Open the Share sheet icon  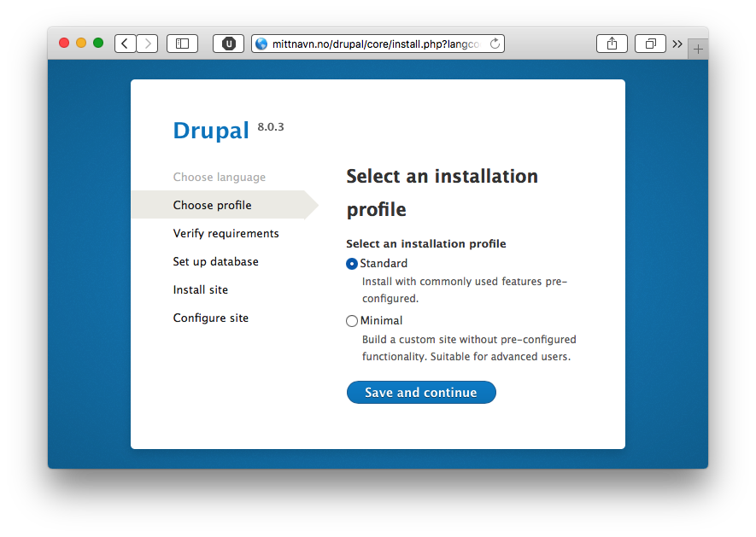point(612,44)
